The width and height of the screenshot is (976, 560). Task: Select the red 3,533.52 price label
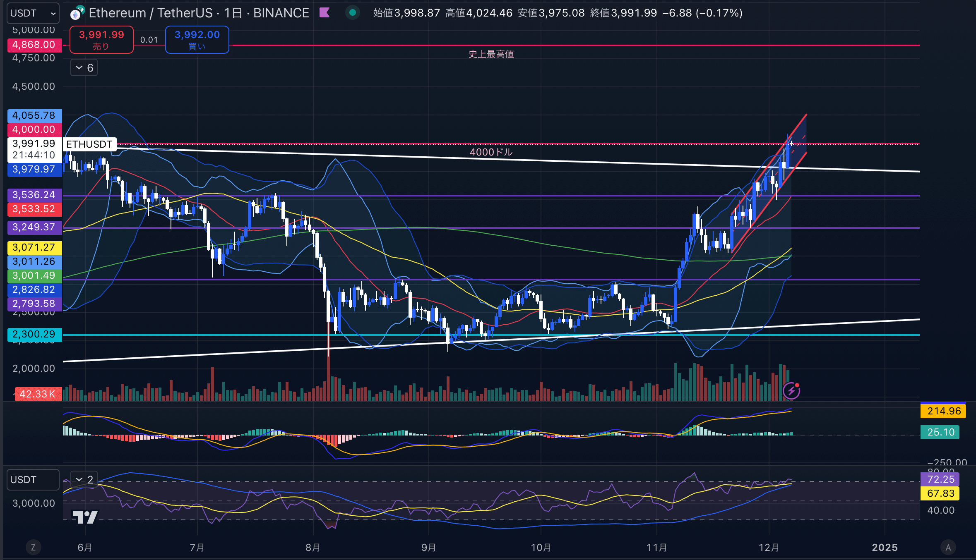[35, 209]
